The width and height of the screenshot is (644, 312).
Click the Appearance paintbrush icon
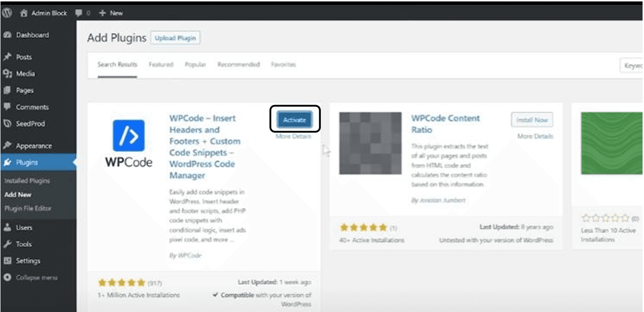[7, 146]
